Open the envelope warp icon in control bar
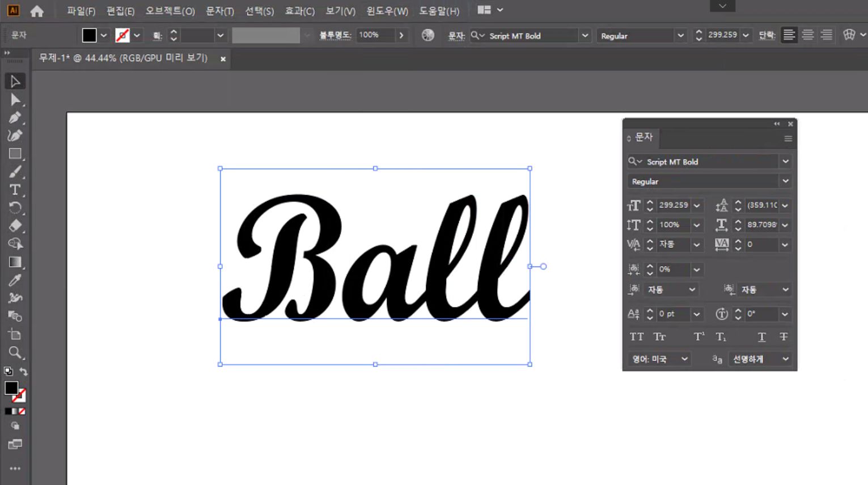The width and height of the screenshot is (868, 485). point(849,35)
